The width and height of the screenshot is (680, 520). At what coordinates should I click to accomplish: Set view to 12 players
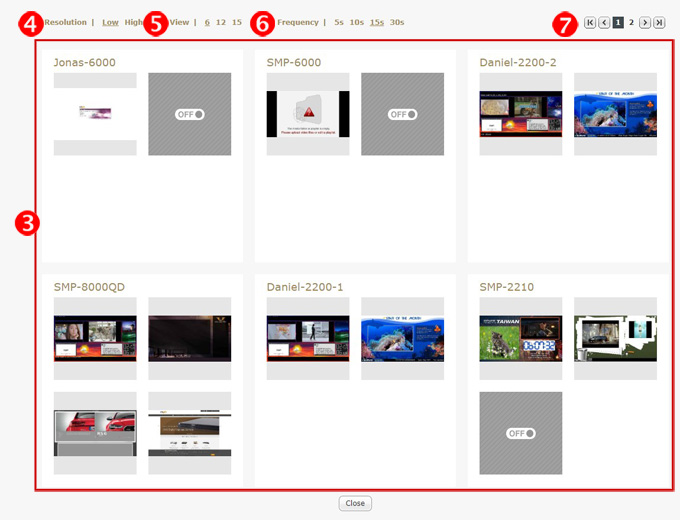pos(221,22)
